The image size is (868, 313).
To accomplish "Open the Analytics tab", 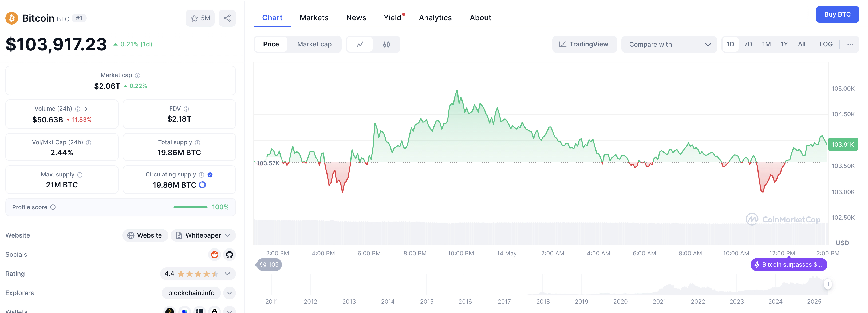I will (435, 18).
